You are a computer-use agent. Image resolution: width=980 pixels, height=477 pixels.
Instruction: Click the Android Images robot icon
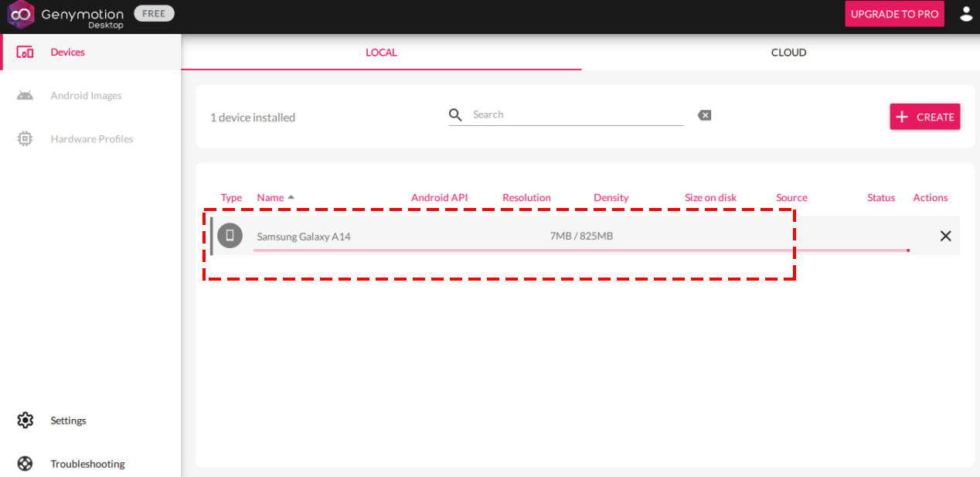[x=25, y=96]
